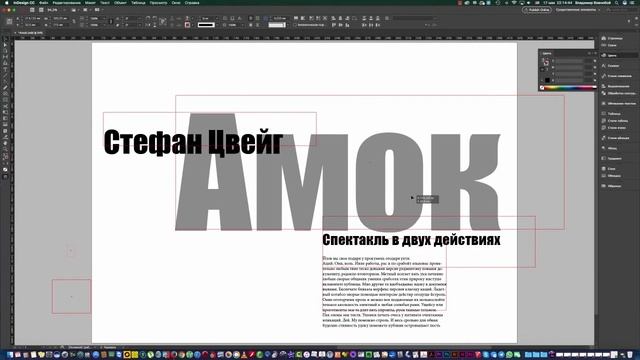Open the Текст menu
Screen dimensions: 640x360
[105, 3]
